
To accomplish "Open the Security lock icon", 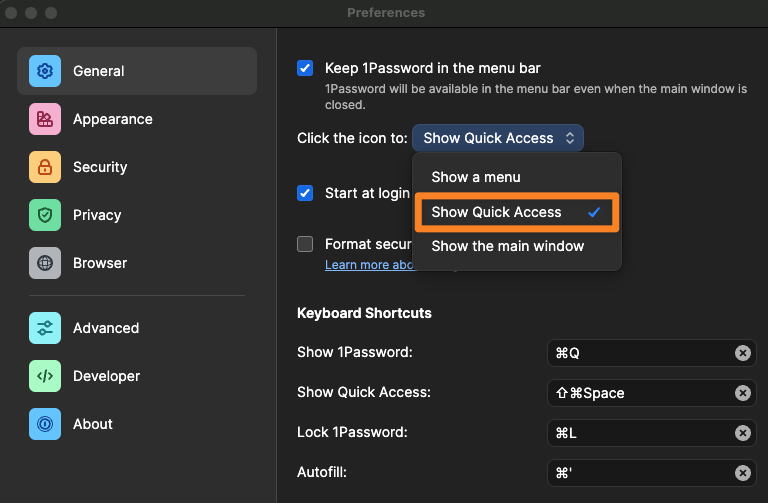I will click(45, 167).
